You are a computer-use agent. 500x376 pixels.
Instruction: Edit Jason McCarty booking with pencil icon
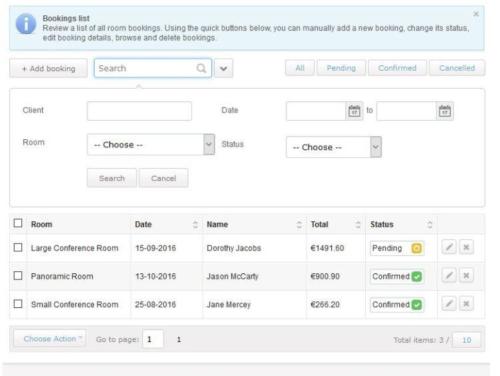tap(449, 276)
